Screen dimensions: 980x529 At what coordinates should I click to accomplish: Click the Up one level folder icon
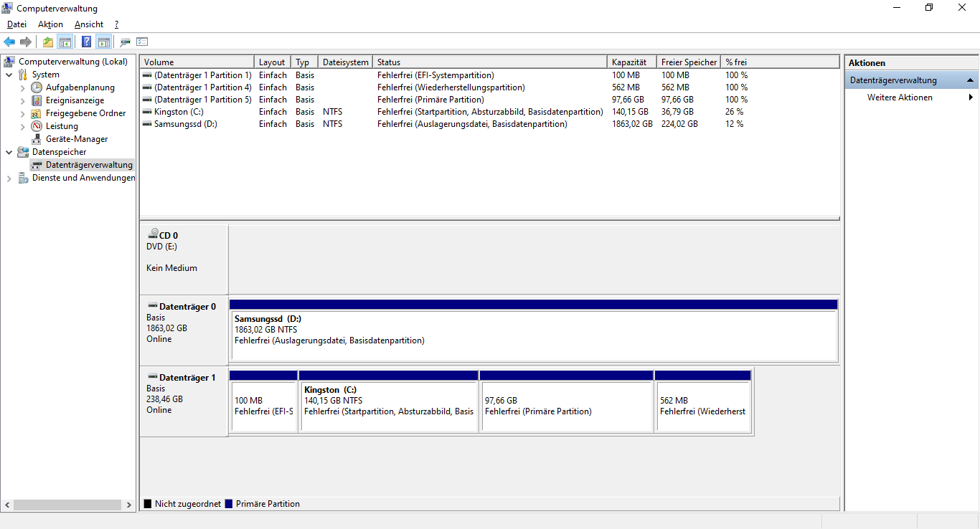[x=48, y=42]
